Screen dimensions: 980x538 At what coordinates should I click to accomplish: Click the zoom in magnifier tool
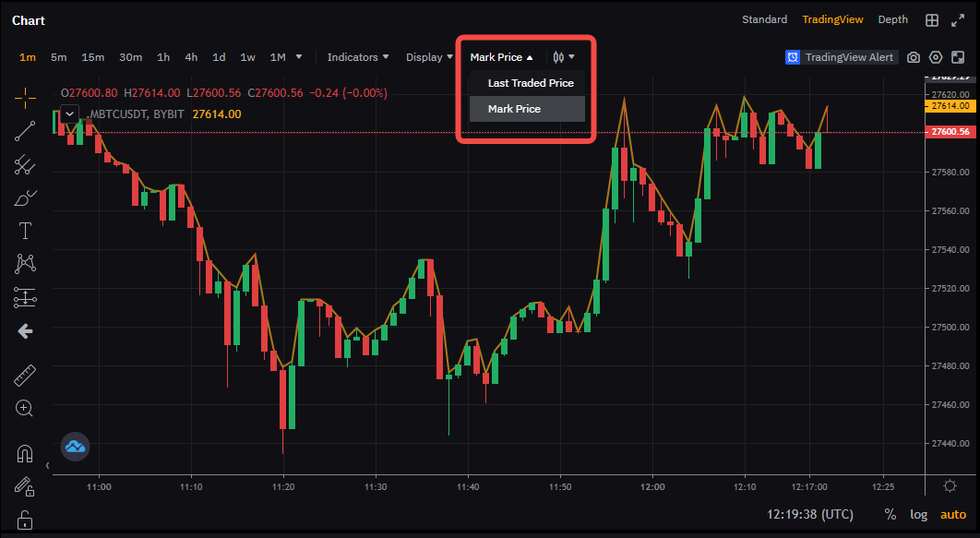pos(25,408)
